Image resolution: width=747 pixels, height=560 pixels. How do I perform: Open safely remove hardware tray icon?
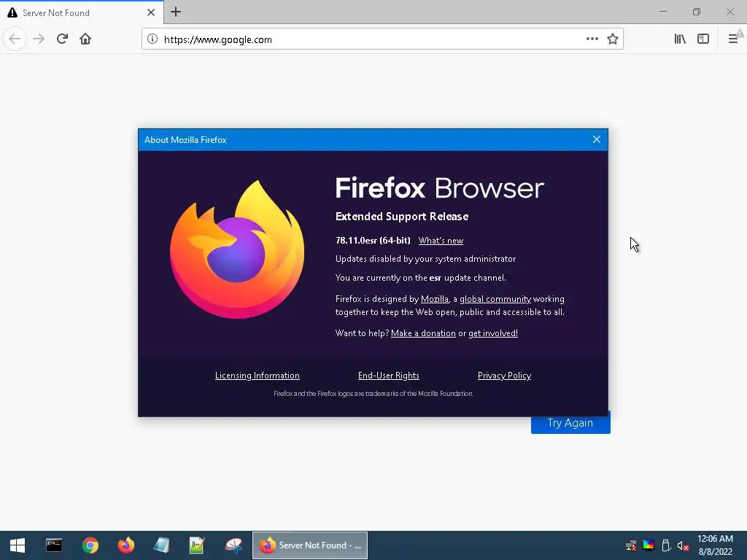pos(666,545)
